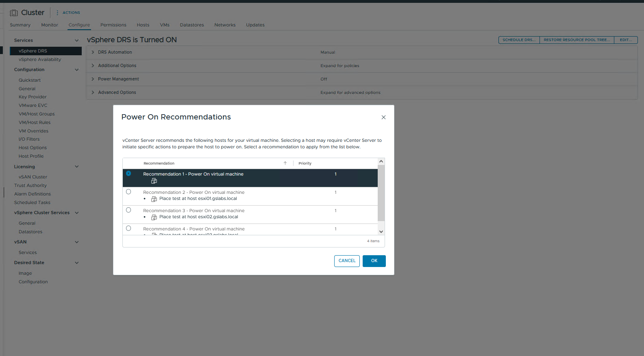644x356 pixels.
Task: Open VM/Host Groups
Action: tap(37, 114)
